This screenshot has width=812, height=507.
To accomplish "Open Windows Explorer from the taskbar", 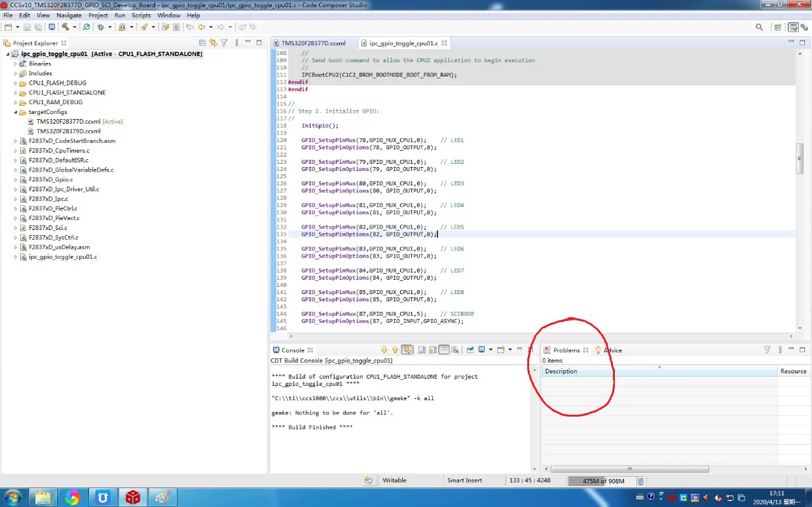I will tap(43, 497).
